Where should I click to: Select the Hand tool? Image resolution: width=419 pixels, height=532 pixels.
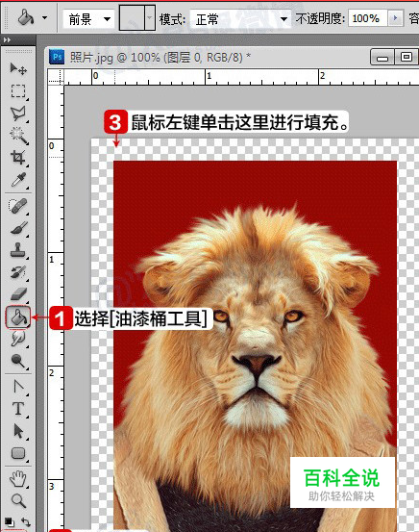point(18,479)
